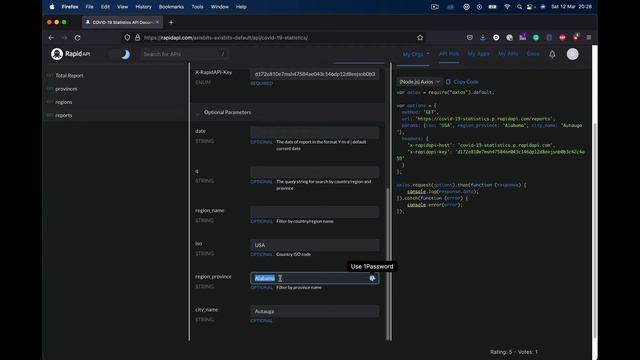640x360 pixels.
Task: Click the region_province field with Alabama
Action: 315,278
